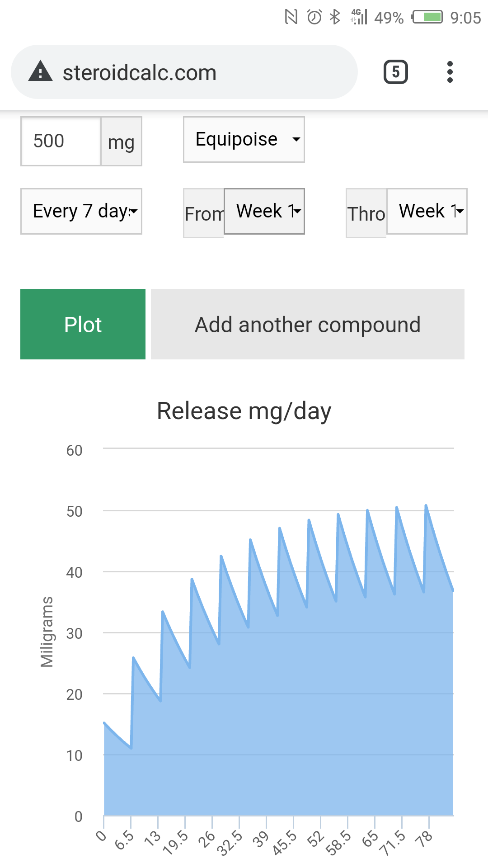This screenshot has width=488, height=868.
Task: Open the Equipoise compound dropdown
Action: coord(244,139)
